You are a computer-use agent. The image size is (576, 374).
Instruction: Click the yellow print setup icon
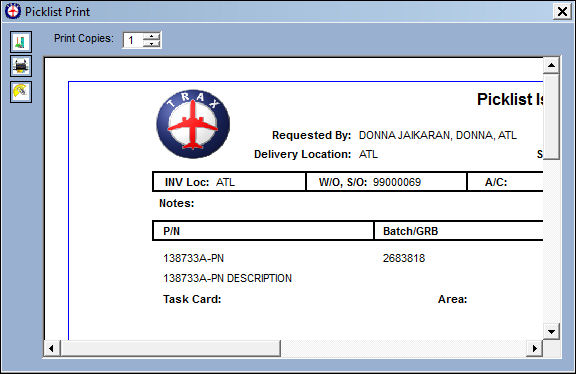click(x=21, y=92)
